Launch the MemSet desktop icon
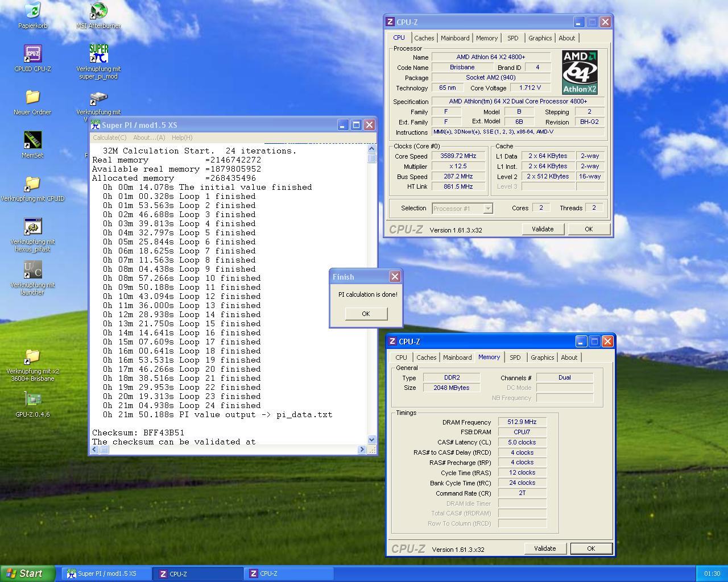Image resolution: width=728 pixels, height=582 pixels. pyautogui.click(x=33, y=140)
